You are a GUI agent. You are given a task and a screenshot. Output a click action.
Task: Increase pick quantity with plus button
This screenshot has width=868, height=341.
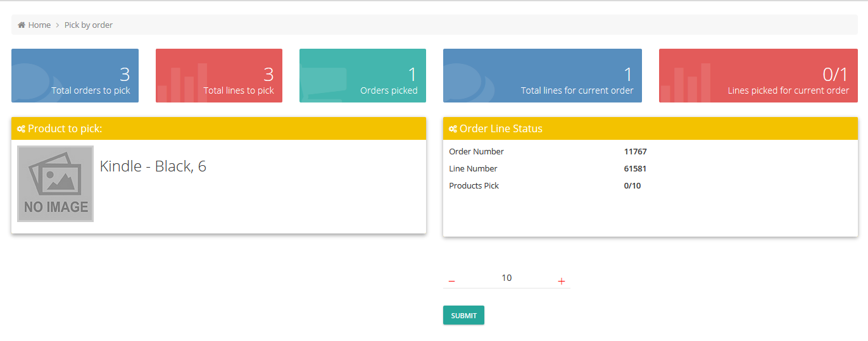tap(562, 281)
